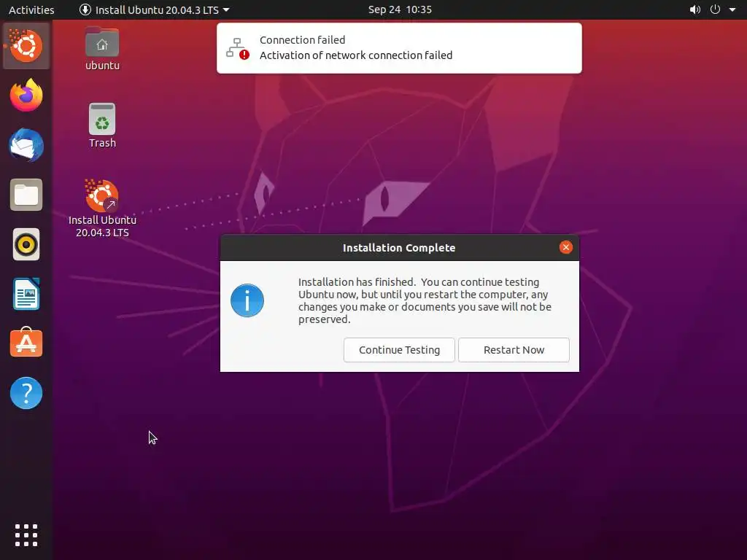Launch Rhythmbox music player from dock

point(26,244)
